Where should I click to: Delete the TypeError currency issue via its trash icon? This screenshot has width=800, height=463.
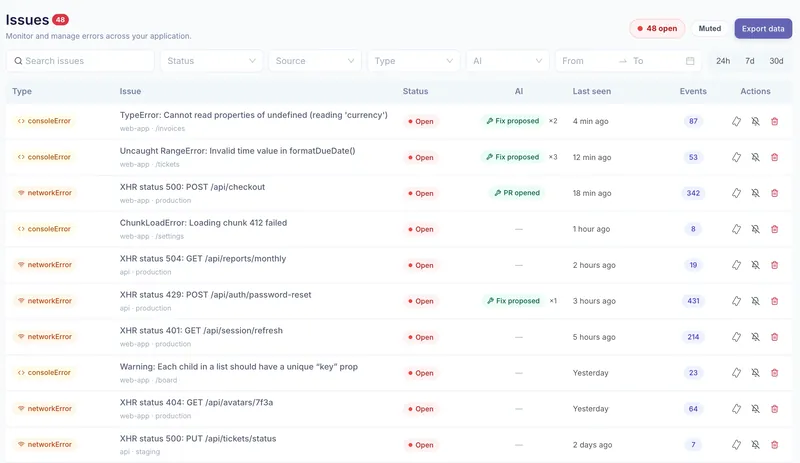774,121
